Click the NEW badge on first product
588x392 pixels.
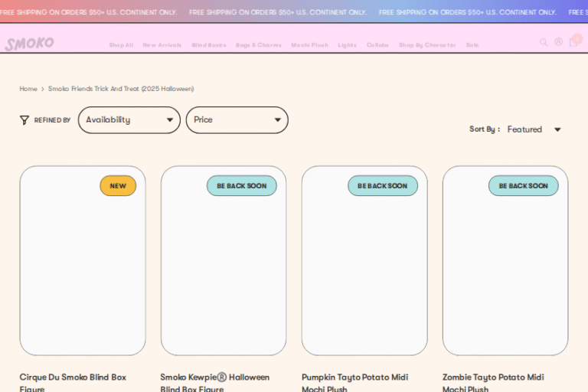click(x=118, y=186)
